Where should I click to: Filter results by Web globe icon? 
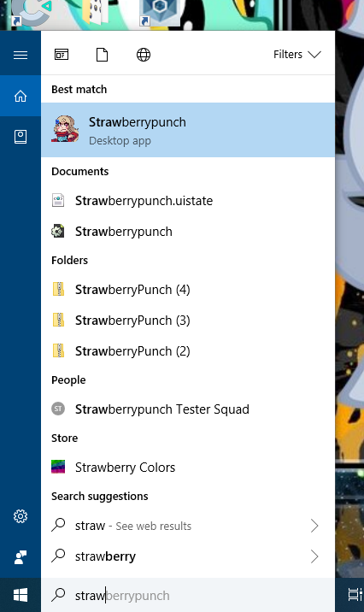pyautogui.click(x=144, y=55)
